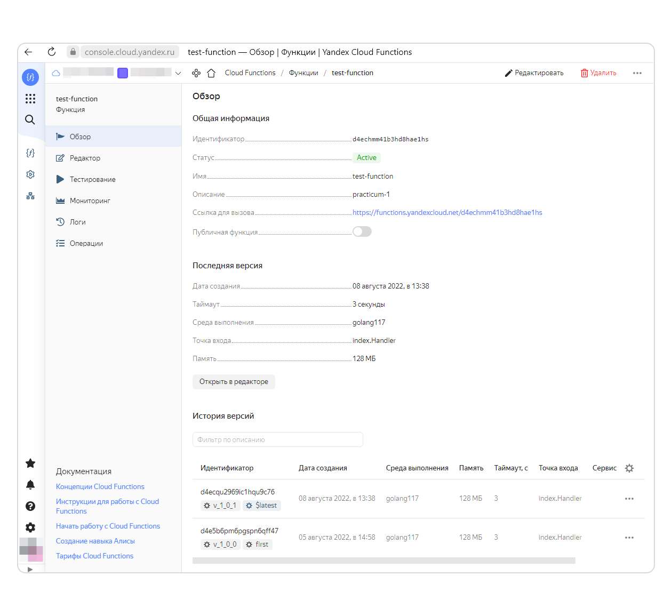This screenshot has height=616, width=672.
Task: Click the Фильтр по описанию input field
Action: tap(278, 439)
